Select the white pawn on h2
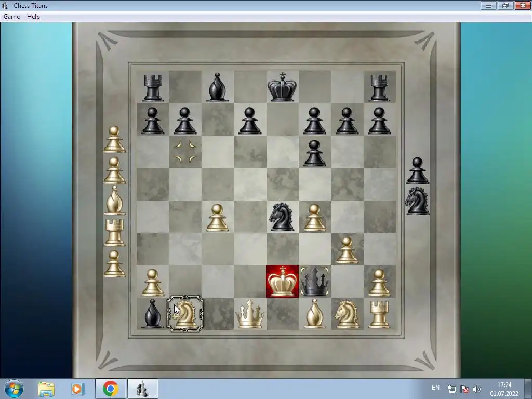532x399 pixels. [x=379, y=283]
